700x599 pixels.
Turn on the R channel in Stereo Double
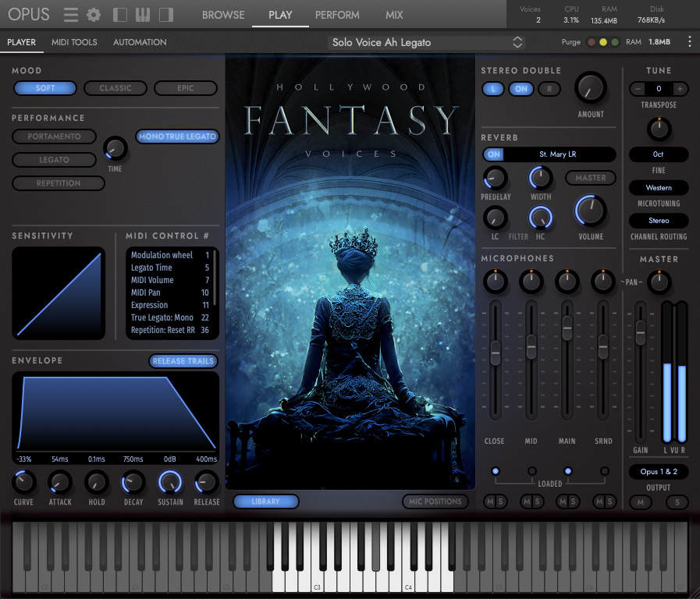click(549, 89)
